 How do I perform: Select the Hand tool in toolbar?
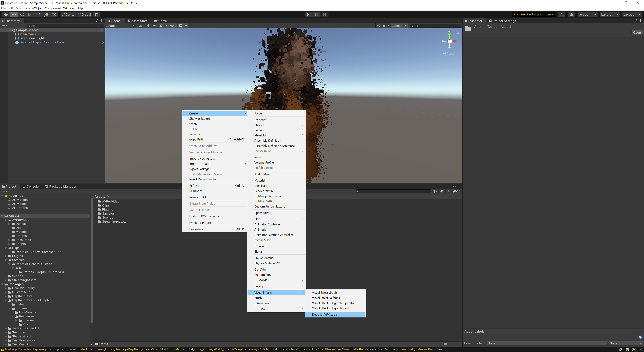pyautogui.click(x=6, y=14)
